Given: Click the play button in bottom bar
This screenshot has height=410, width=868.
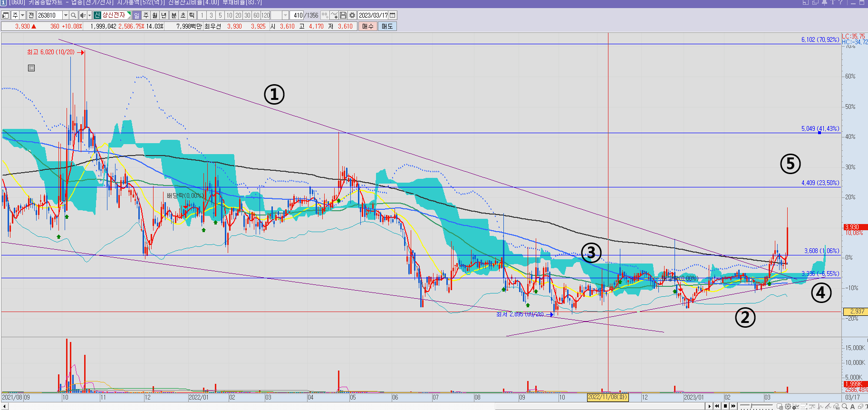Looking at the screenshot, I should point(709,406).
